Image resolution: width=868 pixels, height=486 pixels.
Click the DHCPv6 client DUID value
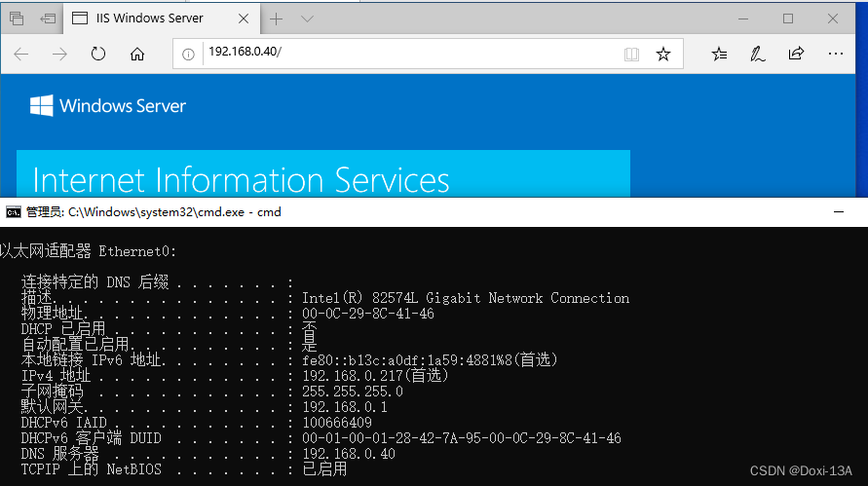coord(462,438)
